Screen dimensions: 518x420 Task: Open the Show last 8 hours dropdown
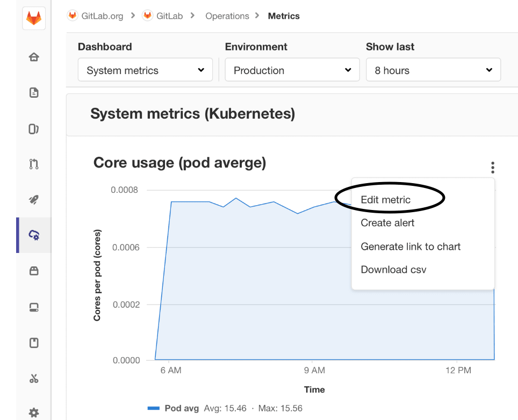click(x=433, y=70)
